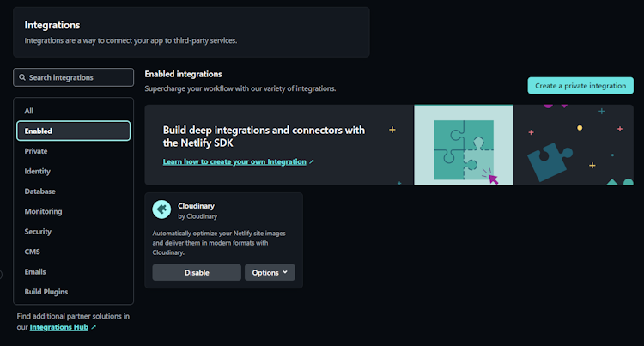Click the Netlify SDK banner headline
This screenshot has height=346, width=644.
coord(264,137)
